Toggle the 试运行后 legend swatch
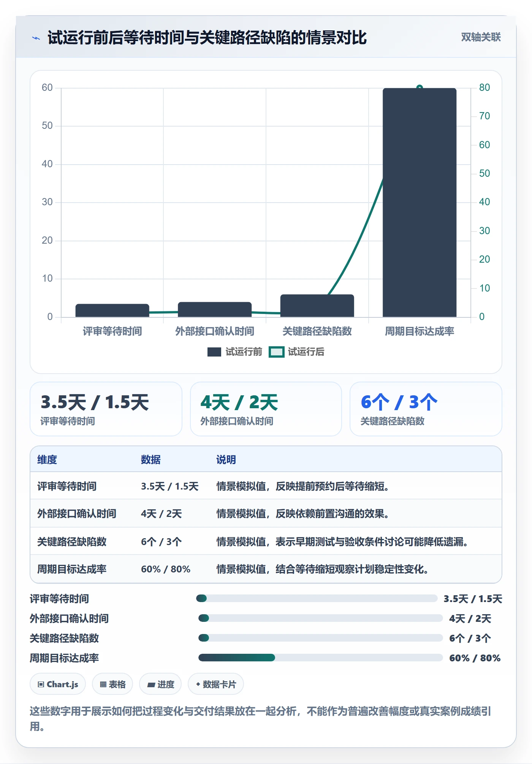The width and height of the screenshot is (532, 764). tap(276, 352)
